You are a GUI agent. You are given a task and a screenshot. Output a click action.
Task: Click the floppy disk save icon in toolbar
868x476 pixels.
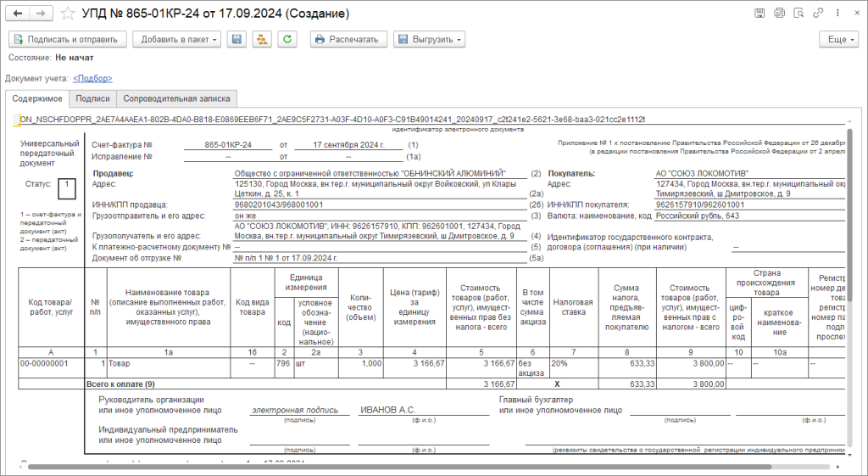[236, 39]
